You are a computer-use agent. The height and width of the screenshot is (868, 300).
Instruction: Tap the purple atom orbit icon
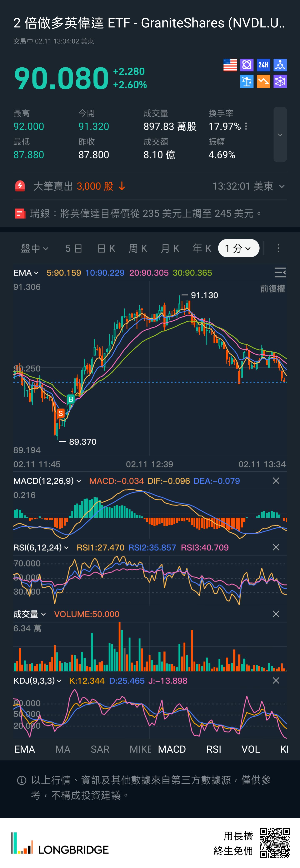click(x=247, y=65)
